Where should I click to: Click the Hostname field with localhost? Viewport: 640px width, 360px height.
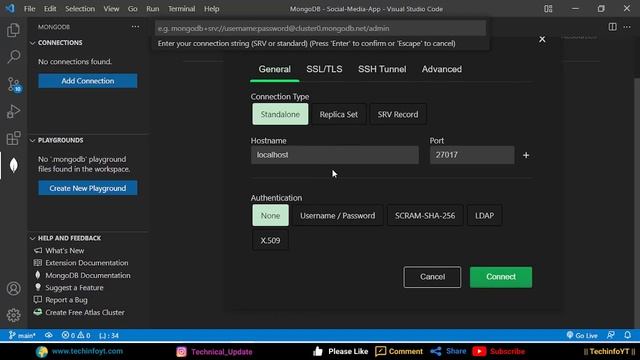pyautogui.click(x=335, y=155)
